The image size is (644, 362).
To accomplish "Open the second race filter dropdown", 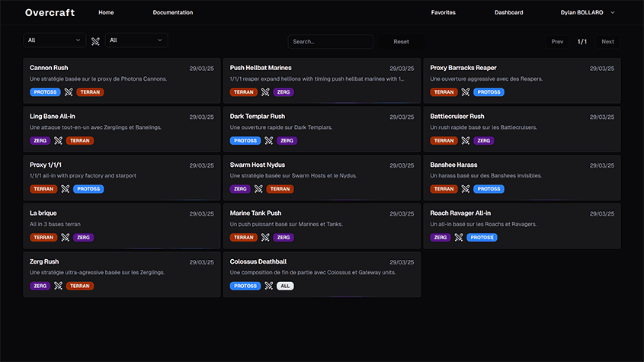I will point(136,40).
